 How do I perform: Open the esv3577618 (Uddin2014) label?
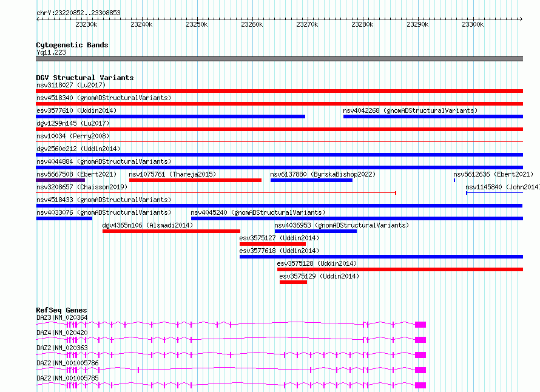tap(279, 251)
